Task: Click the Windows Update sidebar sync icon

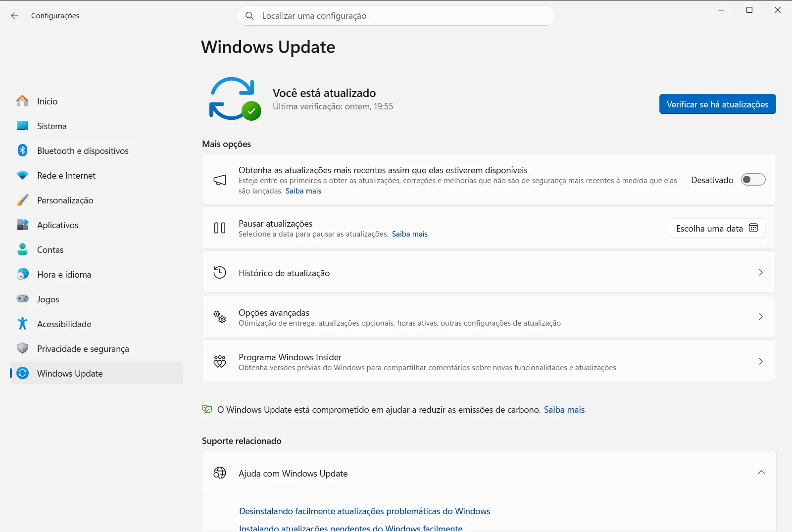Action: [22, 373]
